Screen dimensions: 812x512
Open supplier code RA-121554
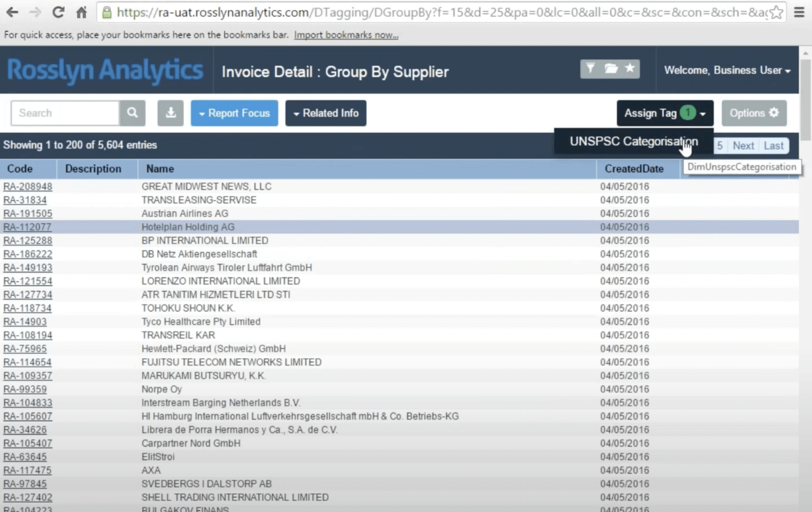tap(28, 281)
